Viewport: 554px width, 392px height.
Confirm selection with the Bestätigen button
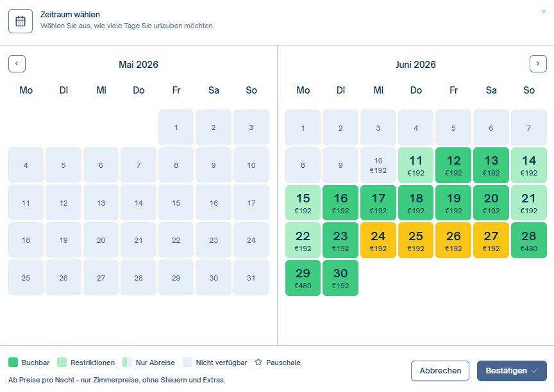(x=511, y=371)
